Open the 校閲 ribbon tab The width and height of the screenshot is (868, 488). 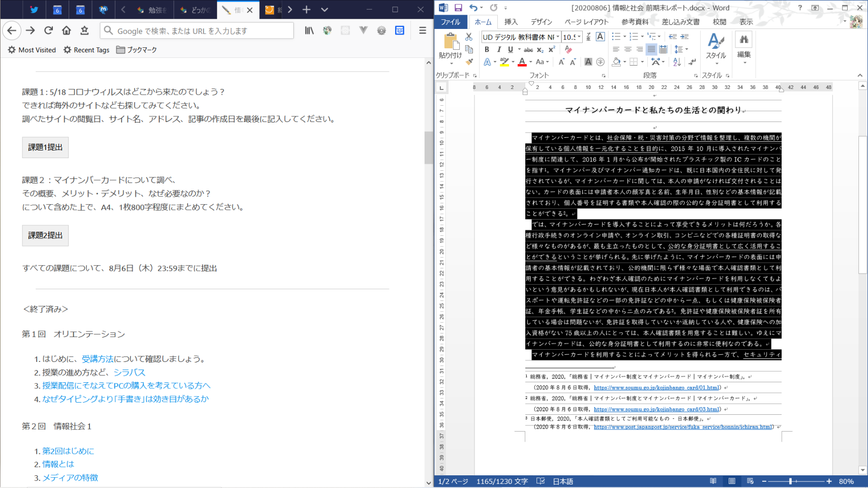click(x=719, y=22)
